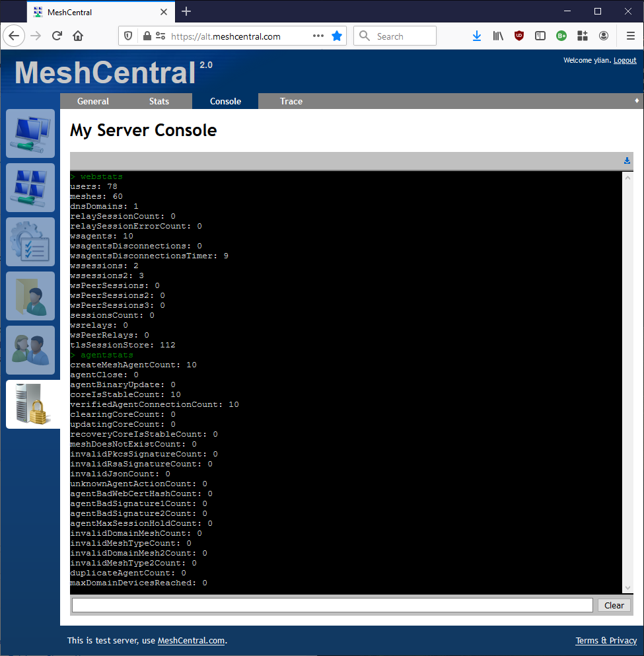Viewport: 644px width, 656px height.
Task: Toggle bookmark star for this page
Action: 337,36
